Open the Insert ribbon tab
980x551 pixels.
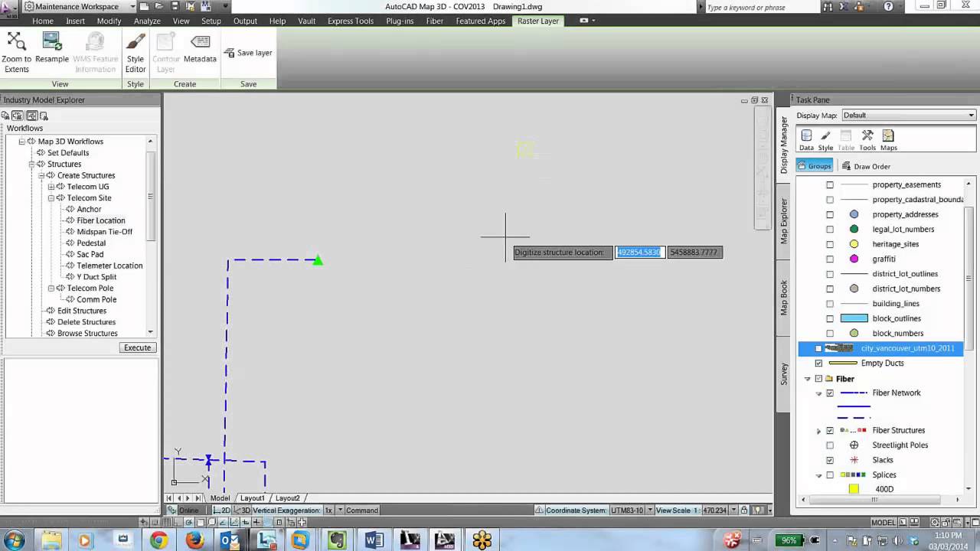(x=75, y=21)
